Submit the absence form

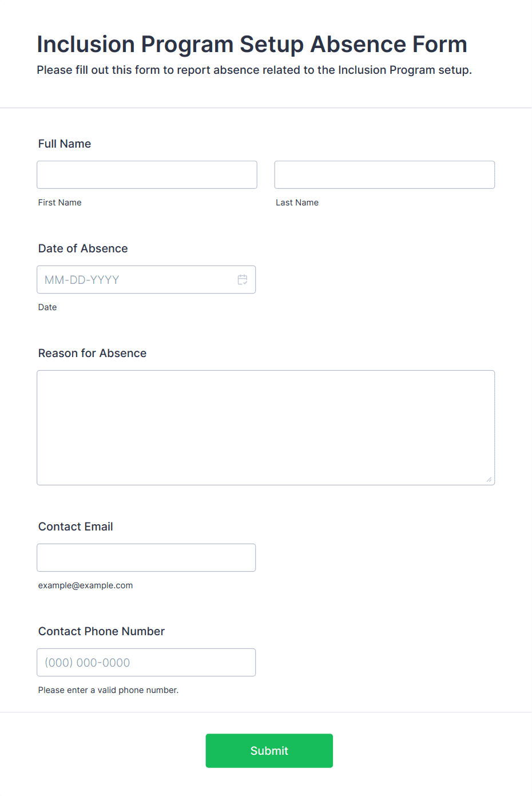tap(269, 751)
